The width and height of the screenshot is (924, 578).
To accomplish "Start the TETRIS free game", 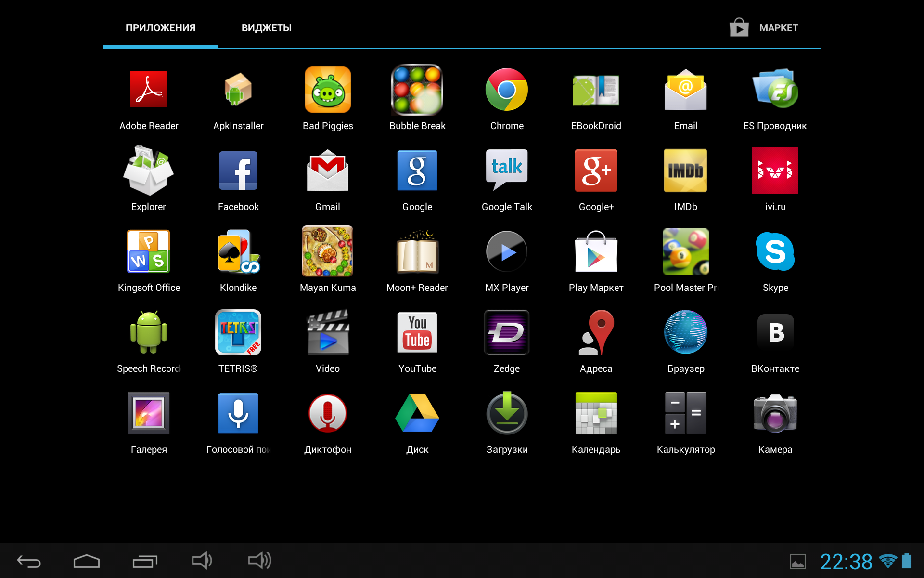I will point(238,332).
